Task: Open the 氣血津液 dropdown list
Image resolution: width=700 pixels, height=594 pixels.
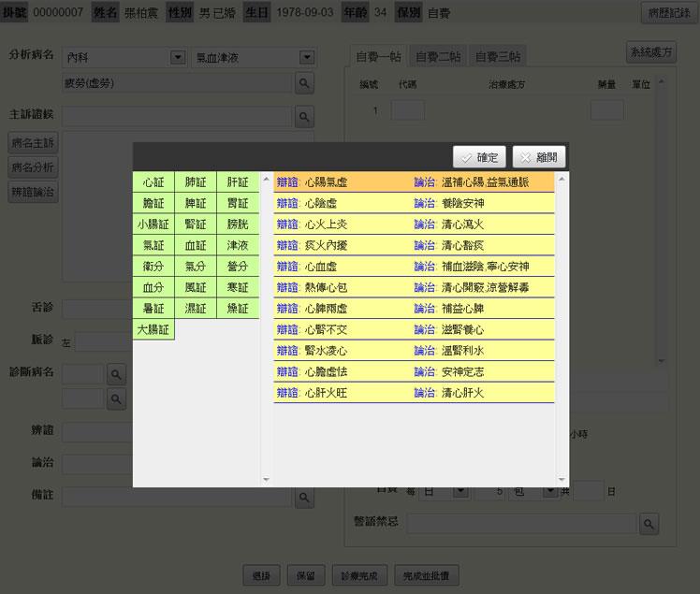Action: tap(305, 58)
